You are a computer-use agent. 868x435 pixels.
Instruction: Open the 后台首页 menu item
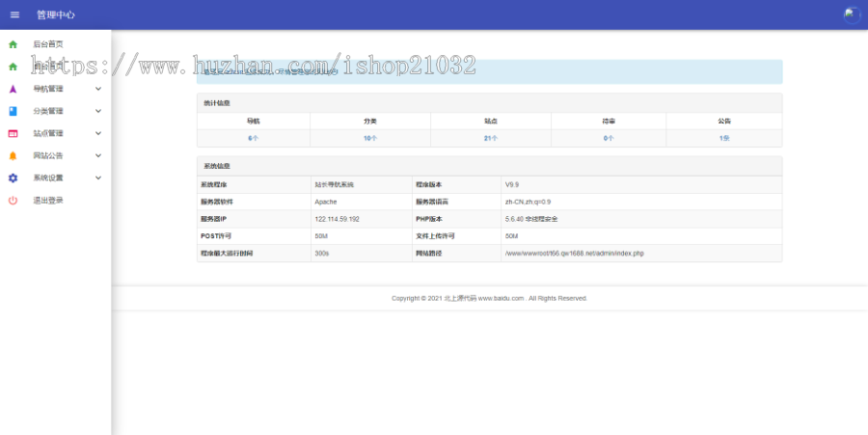tap(48, 44)
